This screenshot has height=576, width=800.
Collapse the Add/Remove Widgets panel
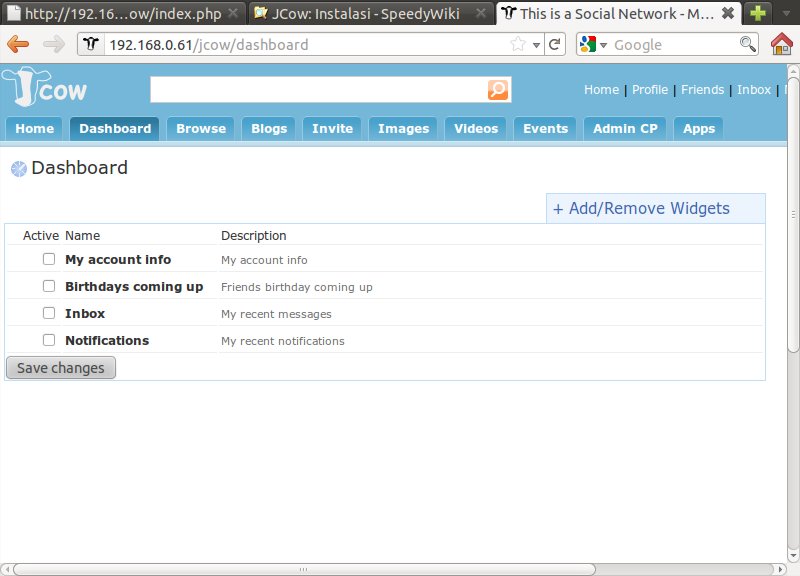pyautogui.click(x=641, y=209)
